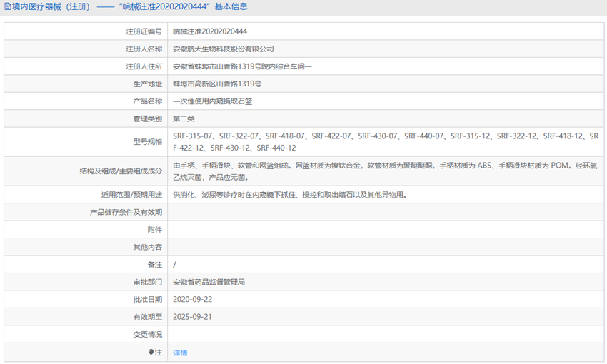Screen dimensions: 607x364
Task: Open the 详情 link in the note row
Action: click(180, 353)
